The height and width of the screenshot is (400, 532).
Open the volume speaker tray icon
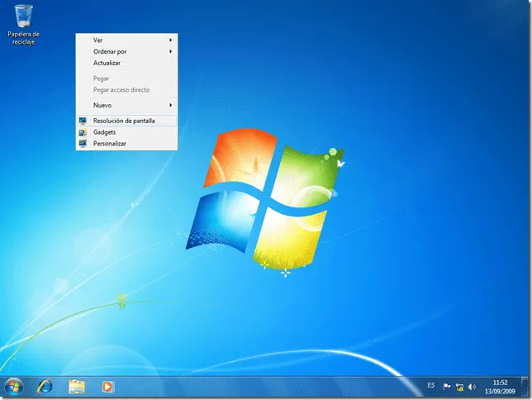pyautogui.click(x=472, y=387)
